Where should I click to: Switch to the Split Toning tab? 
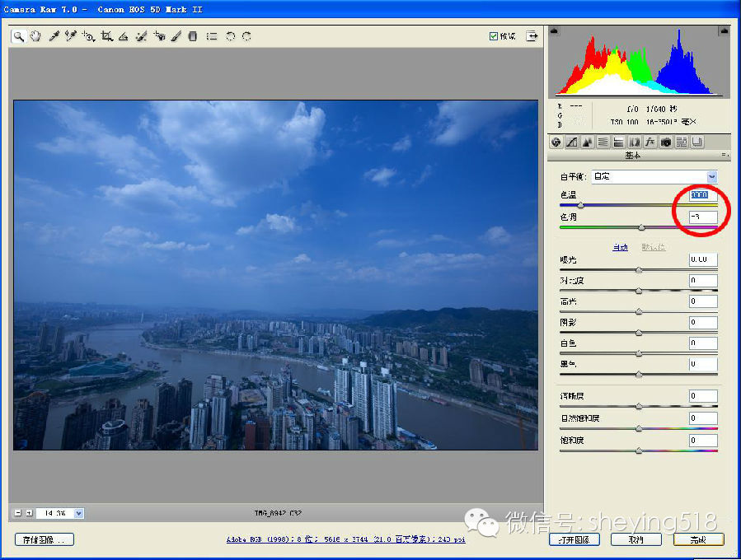[x=619, y=142]
